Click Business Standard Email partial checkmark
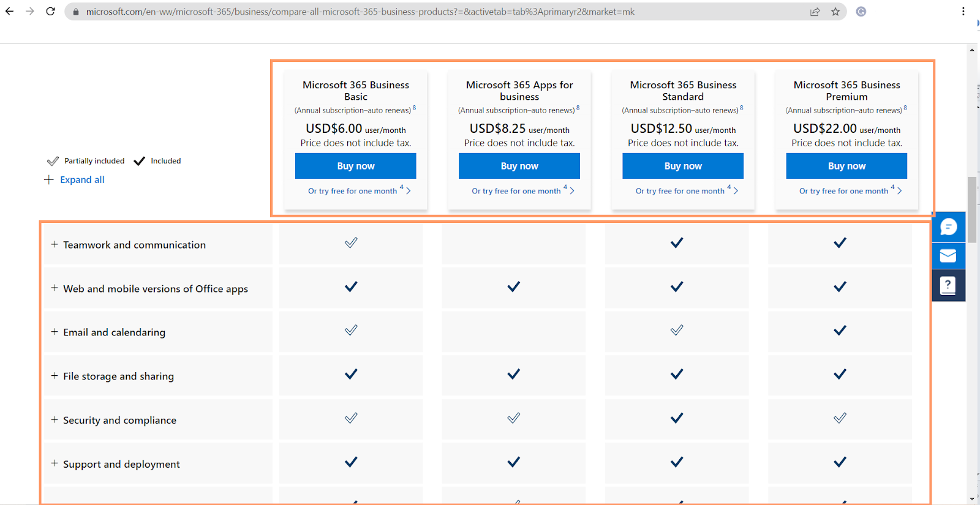 [x=677, y=331]
